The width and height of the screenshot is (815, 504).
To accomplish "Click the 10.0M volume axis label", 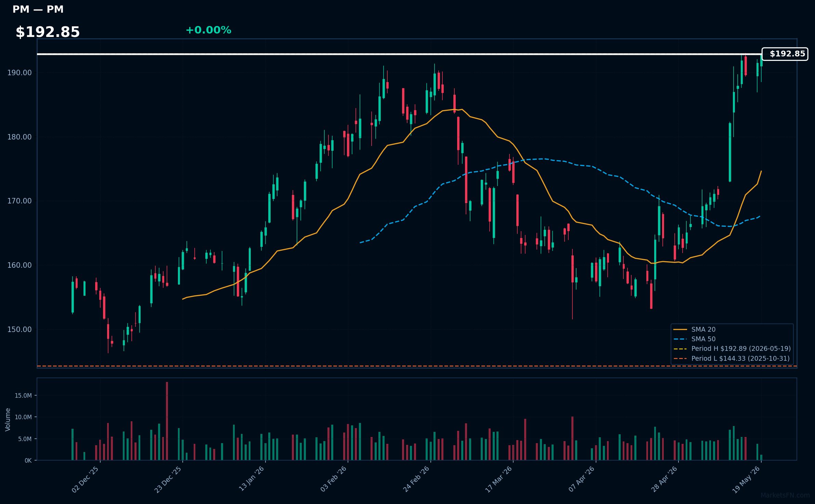I will tap(23, 417).
